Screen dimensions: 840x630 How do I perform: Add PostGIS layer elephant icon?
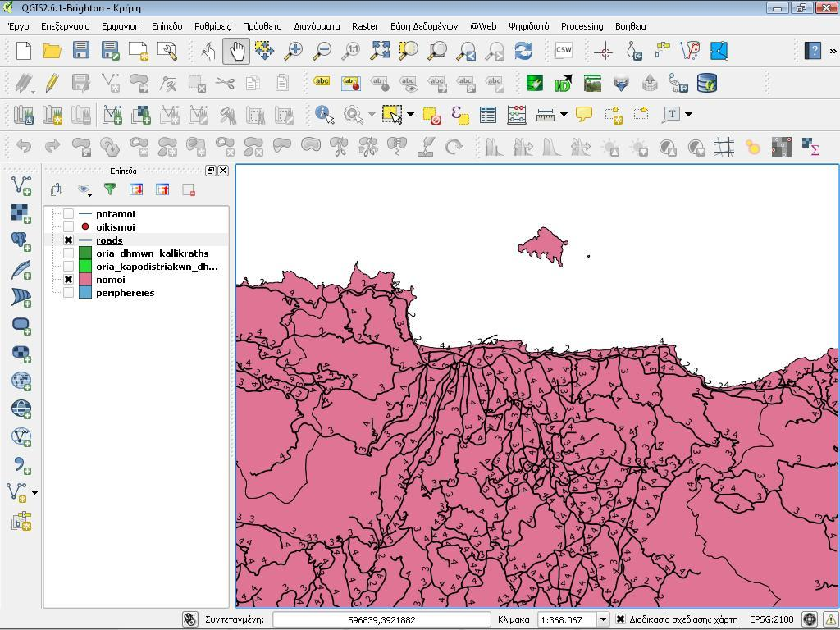click(x=21, y=241)
